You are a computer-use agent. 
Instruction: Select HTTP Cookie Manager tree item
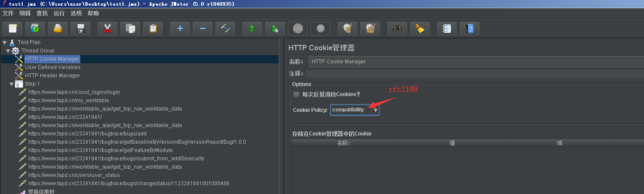click(52, 59)
